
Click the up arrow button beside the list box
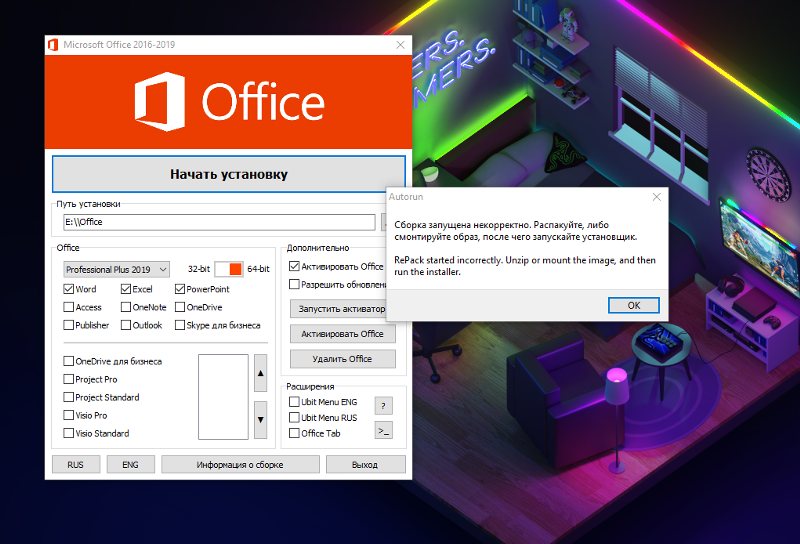pyautogui.click(x=260, y=373)
